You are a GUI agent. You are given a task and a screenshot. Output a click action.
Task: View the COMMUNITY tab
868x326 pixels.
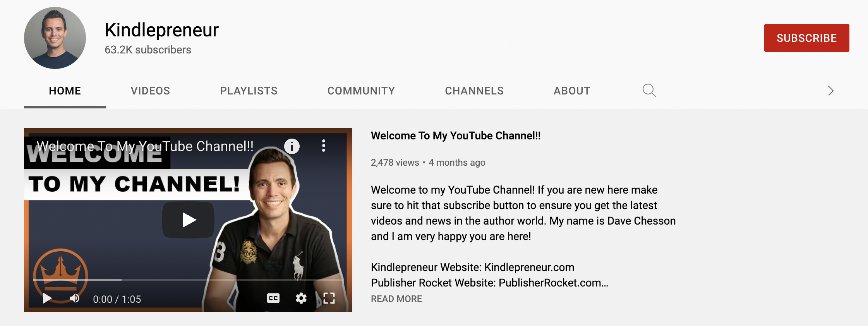[361, 91]
